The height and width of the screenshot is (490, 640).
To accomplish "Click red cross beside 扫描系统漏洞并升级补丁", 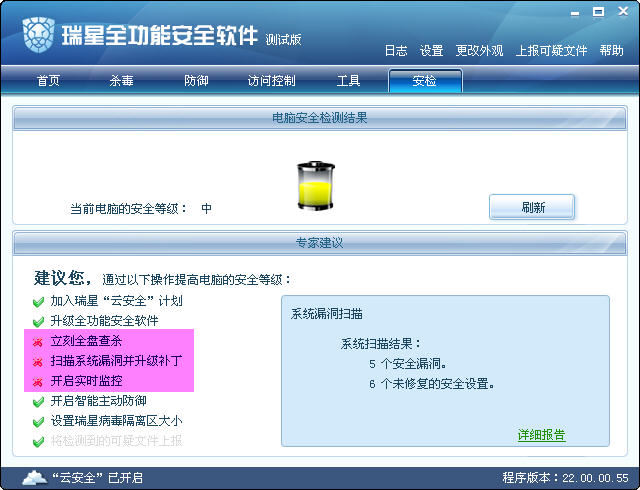I will pos(38,362).
